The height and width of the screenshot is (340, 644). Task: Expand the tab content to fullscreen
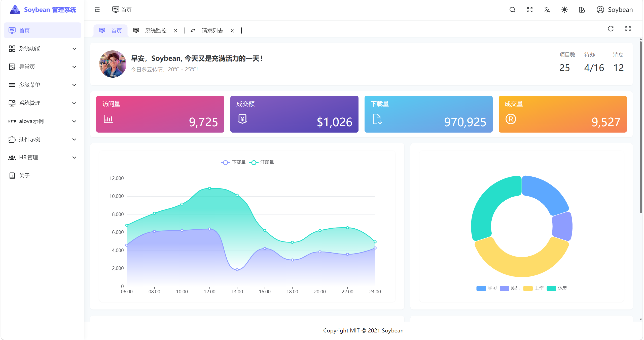point(628,29)
